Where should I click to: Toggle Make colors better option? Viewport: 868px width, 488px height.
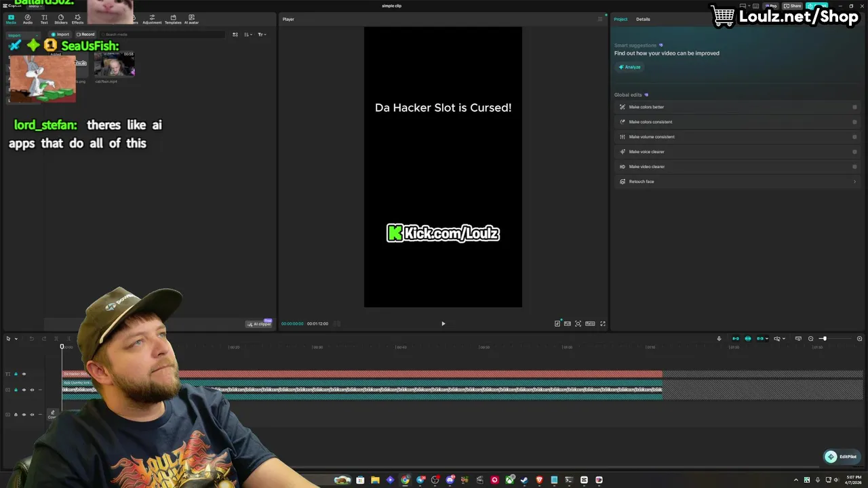click(854, 107)
